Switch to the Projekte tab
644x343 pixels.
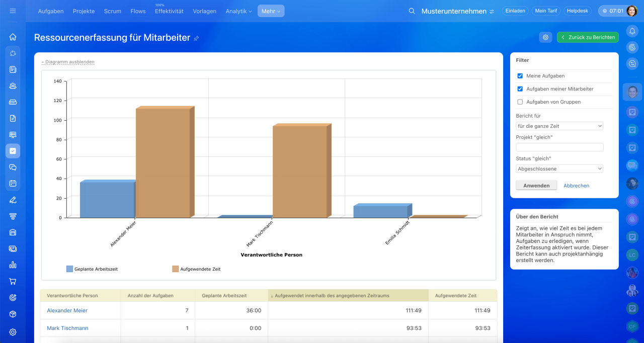84,11
